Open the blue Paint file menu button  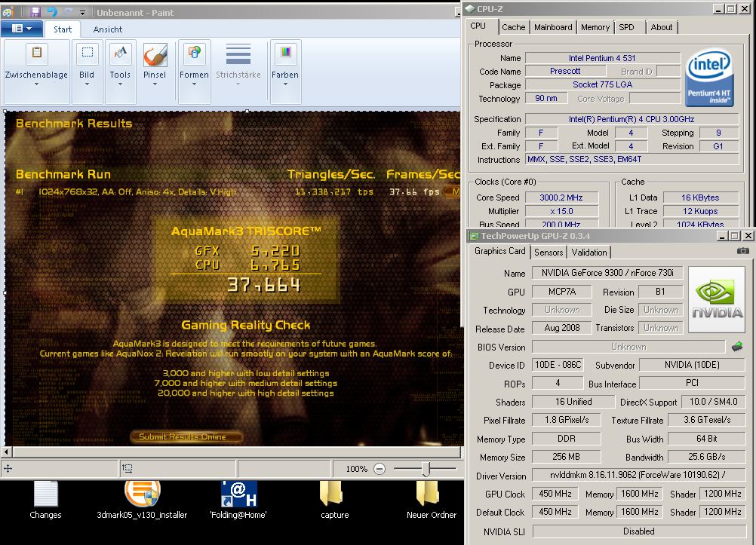coord(22,29)
